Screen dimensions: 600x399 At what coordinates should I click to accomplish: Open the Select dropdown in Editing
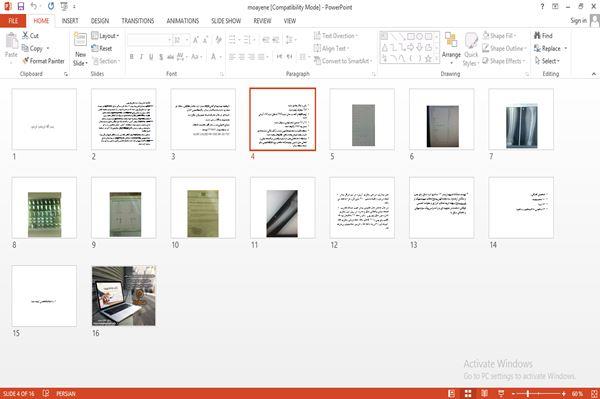coord(547,61)
